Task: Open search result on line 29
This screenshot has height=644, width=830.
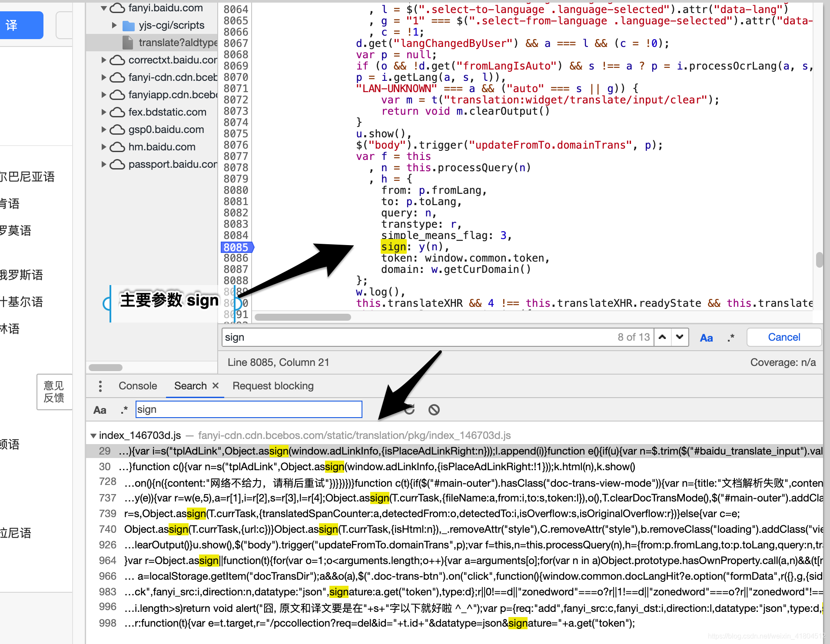Action: (x=455, y=451)
